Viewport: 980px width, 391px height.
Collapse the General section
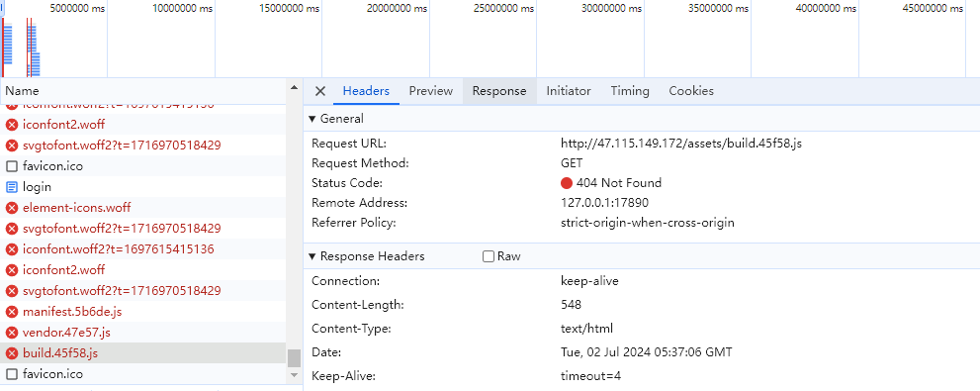pos(312,119)
